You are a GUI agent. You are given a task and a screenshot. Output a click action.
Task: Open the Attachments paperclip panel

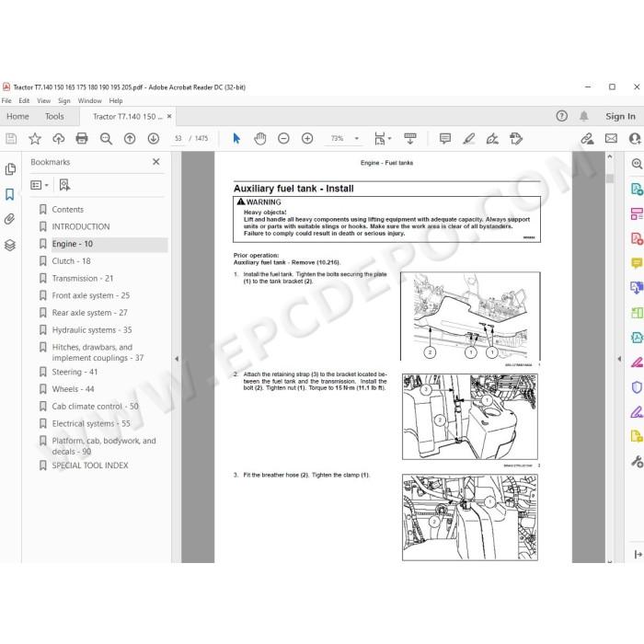point(9,219)
